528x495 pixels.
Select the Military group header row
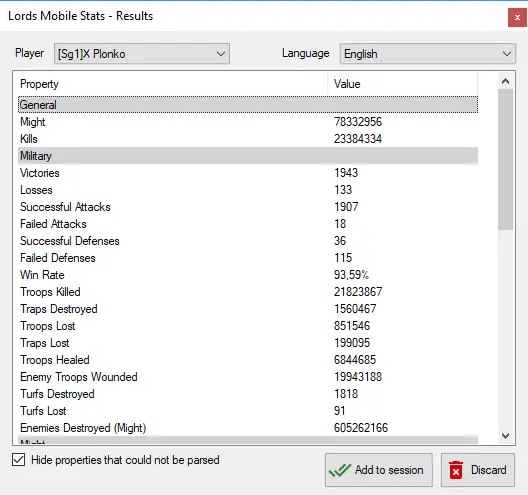coord(248,156)
